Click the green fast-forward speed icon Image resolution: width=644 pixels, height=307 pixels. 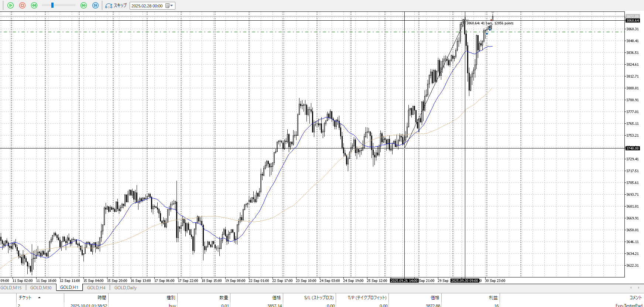click(83, 6)
